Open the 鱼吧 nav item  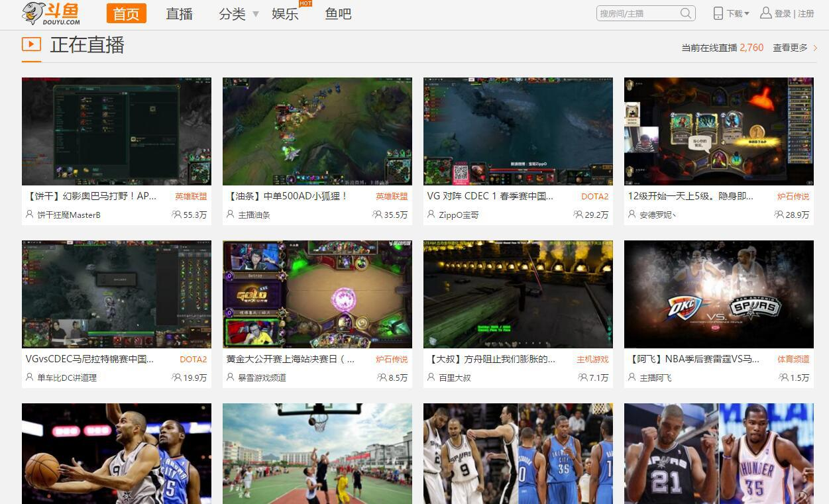pyautogui.click(x=338, y=13)
